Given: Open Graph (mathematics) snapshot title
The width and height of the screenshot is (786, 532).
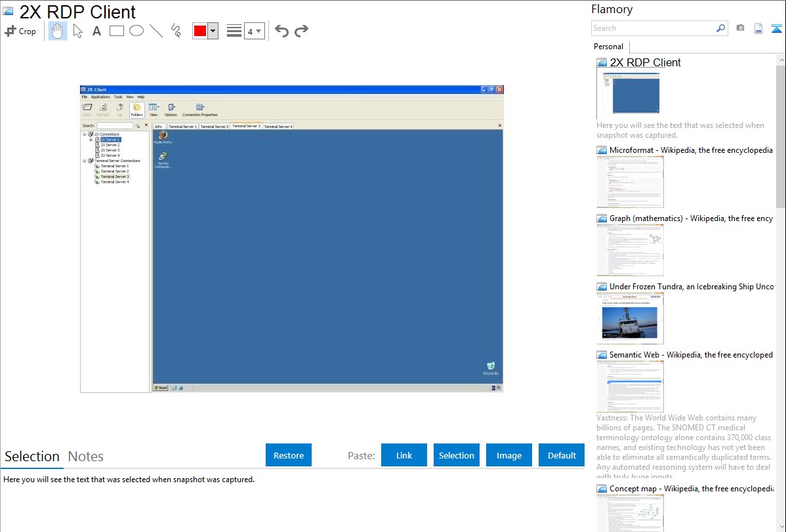Looking at the screenshot, I should coord(691,218).
